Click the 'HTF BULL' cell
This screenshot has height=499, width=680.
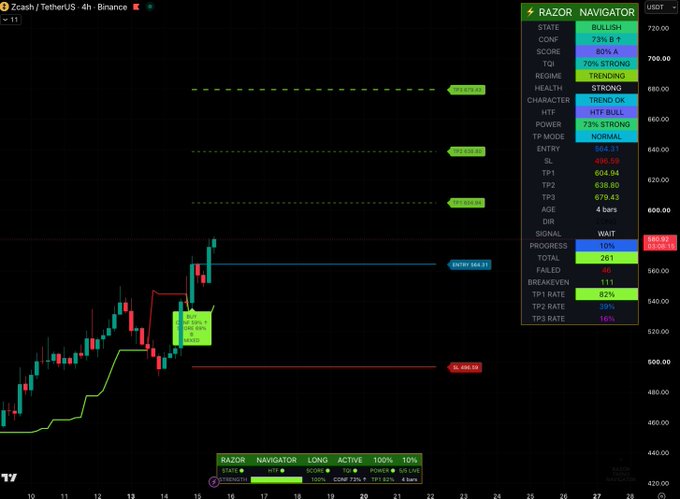tap(606, 112)
